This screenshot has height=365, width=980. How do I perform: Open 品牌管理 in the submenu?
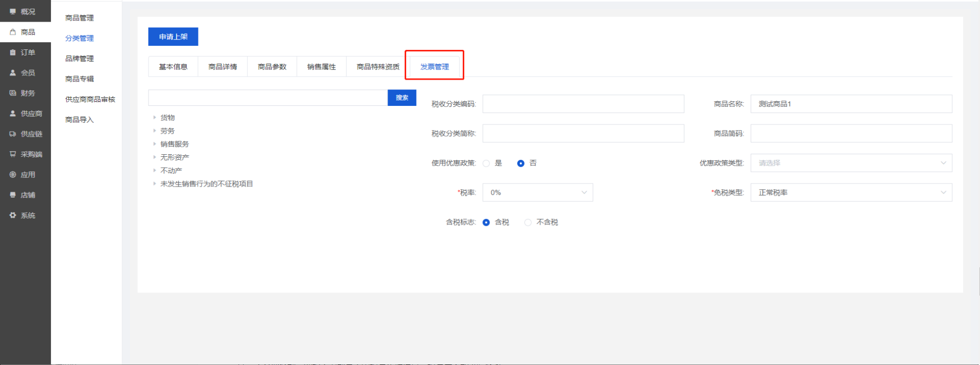tap(80, 59)
